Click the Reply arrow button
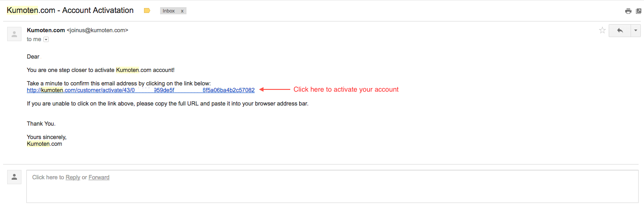Screen dimensions: 644x207 (619, 30)
